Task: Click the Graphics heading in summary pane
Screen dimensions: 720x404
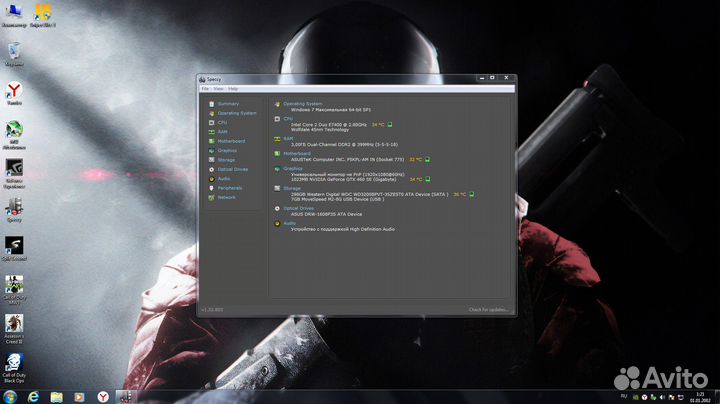Action: tap(292, 169)
